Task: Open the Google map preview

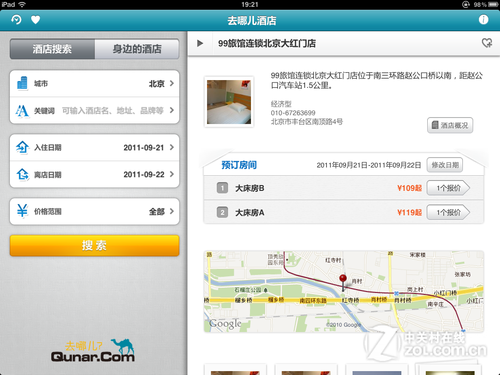Action: (x=344, y=291)
